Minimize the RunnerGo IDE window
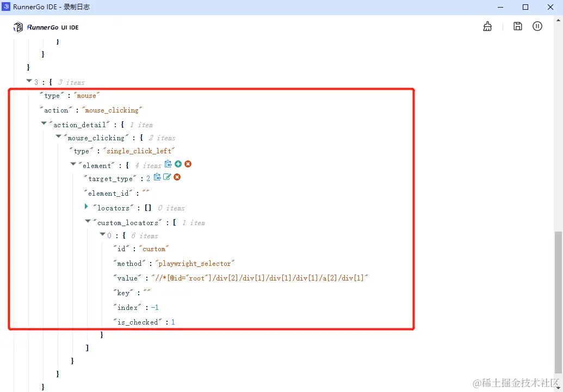 click(x=500, y=7)
